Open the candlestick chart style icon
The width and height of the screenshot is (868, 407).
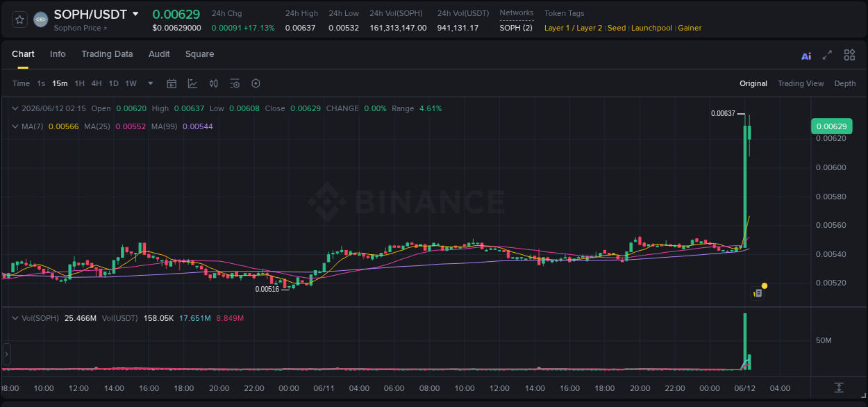pos(214,83)
